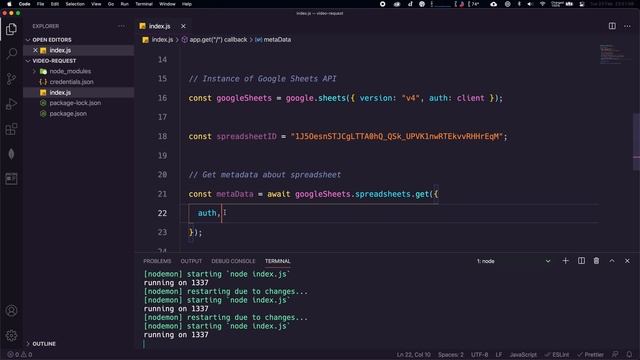
Task: Select the index.js editor tab
Action: point(159,26)
